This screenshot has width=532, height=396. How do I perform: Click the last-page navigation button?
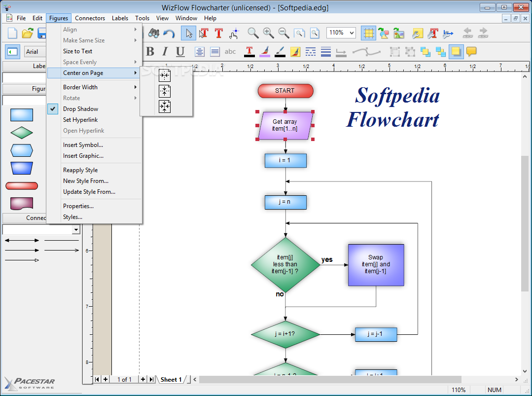pos(151,379)
